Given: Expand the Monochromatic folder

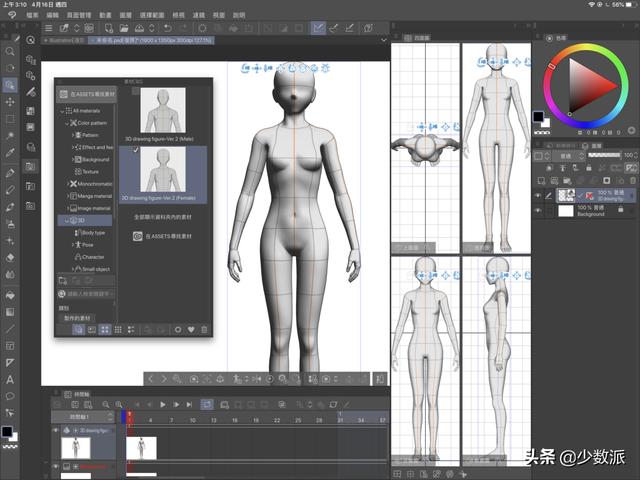Looking at the screenshot, I should tap(68, 184).
